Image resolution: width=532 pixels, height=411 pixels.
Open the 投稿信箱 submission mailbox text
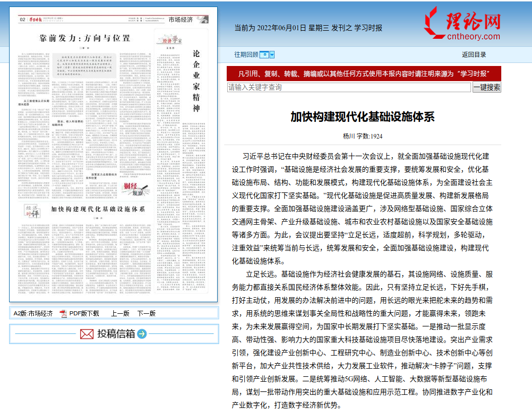tap(116, 334)
